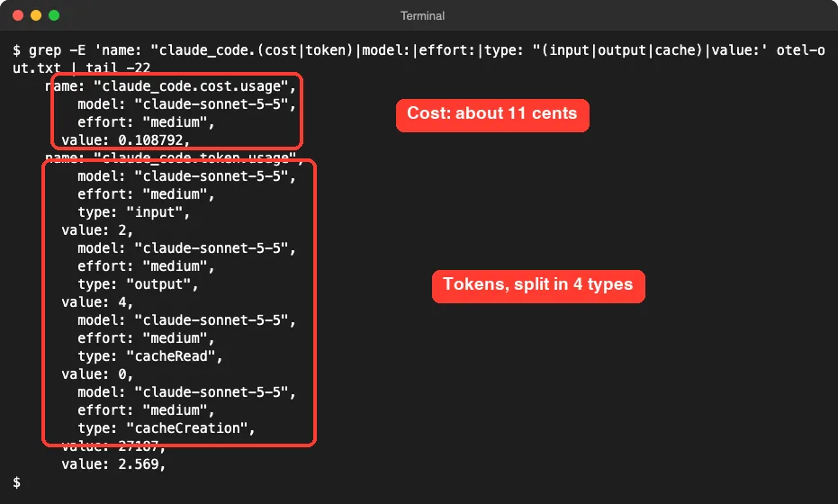Click the final empty "$" shell prompt
838x504 pixels.
(x=16, y=482)
